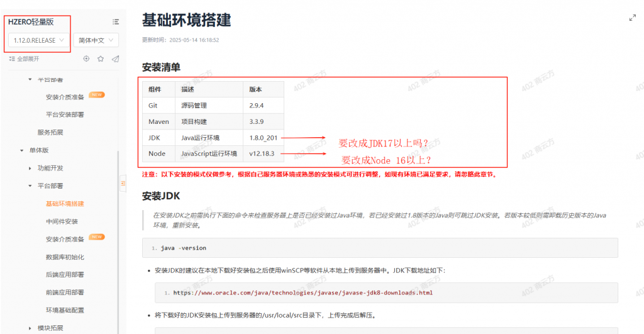The image size is (644, 334).
Task: Select 前端应用部署 in the sidebar
Action: pyautogui.click(x=65, y=292)
